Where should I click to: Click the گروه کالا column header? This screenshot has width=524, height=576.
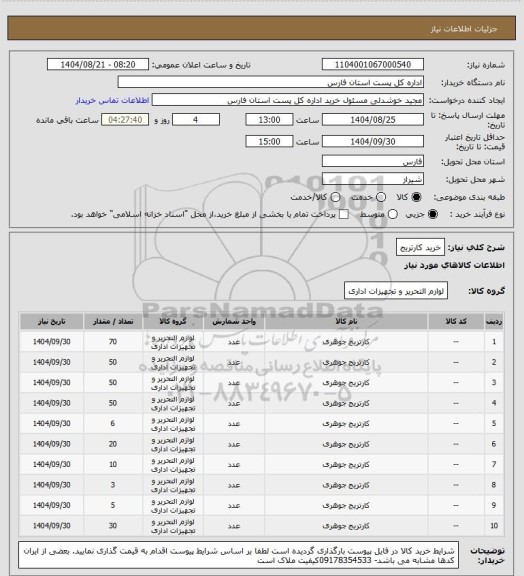pos(173,321)
